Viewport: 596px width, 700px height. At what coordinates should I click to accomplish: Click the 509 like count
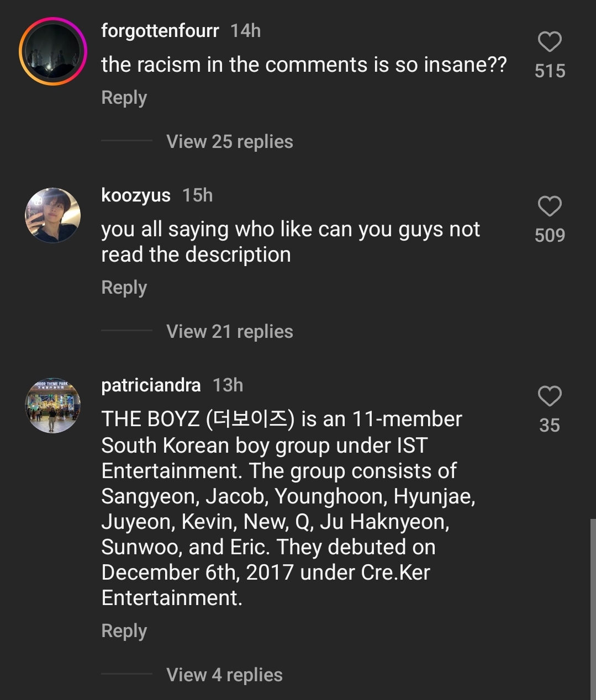pos(550,236)
